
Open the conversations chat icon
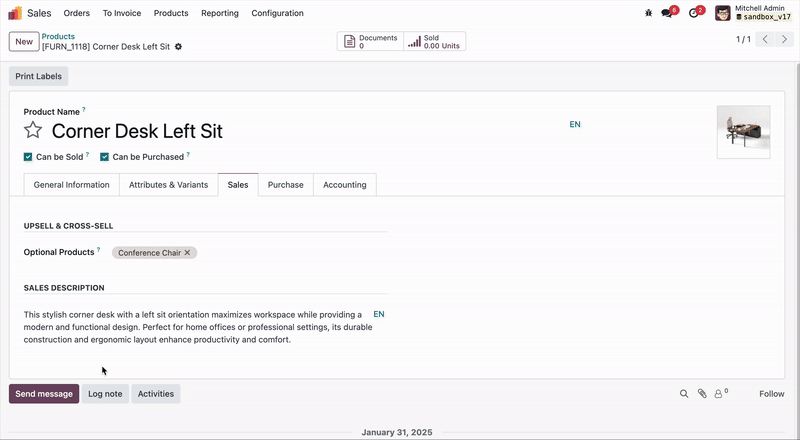(x=667, y=13)
